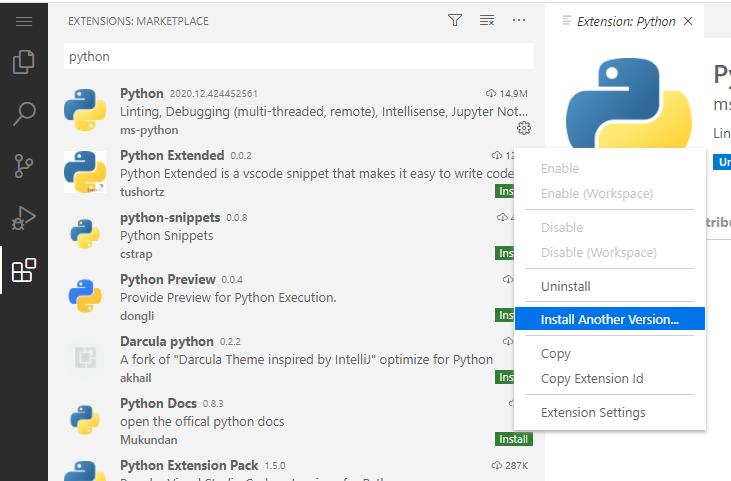Install the Python Docs extension
This screenshot has height=481, width=731.
[513, 439]
